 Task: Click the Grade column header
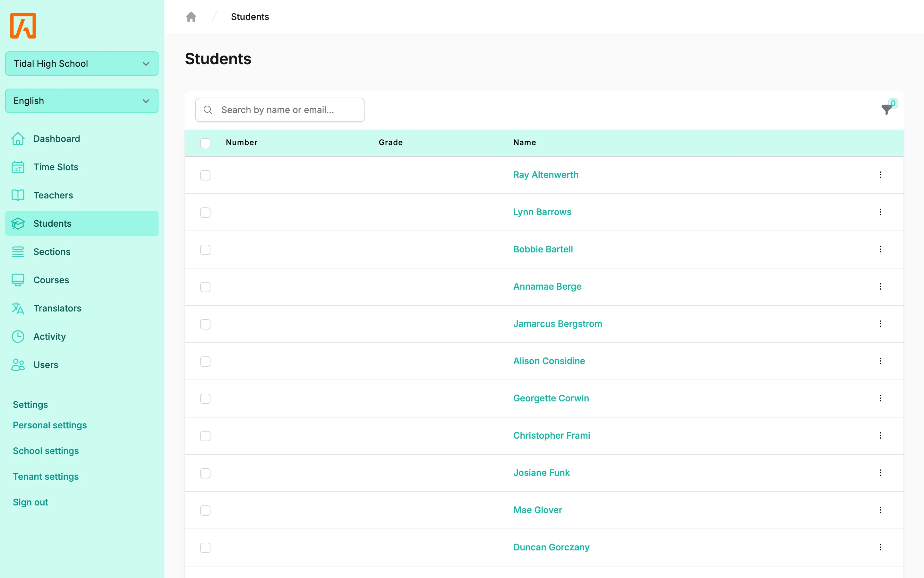pos(390,143)
